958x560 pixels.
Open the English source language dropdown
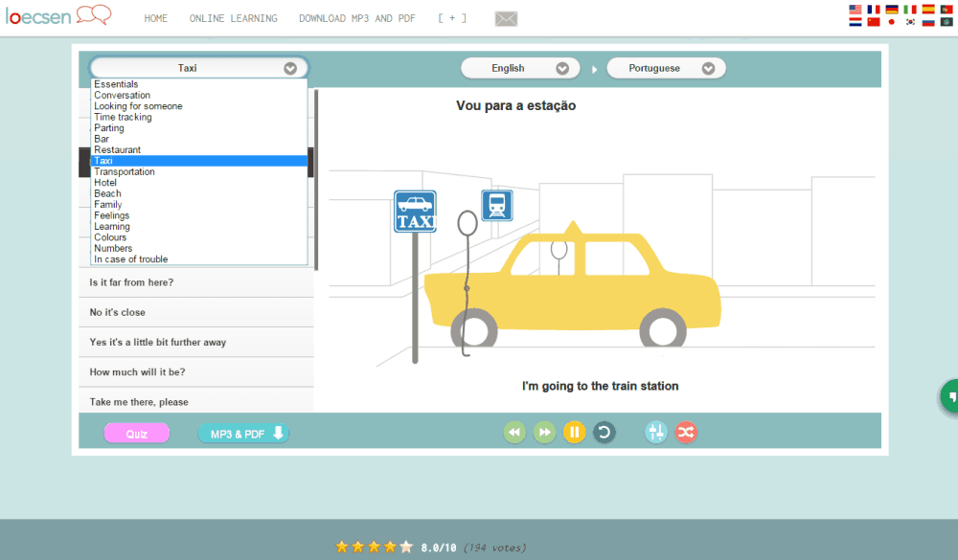[x=521, y=68]
